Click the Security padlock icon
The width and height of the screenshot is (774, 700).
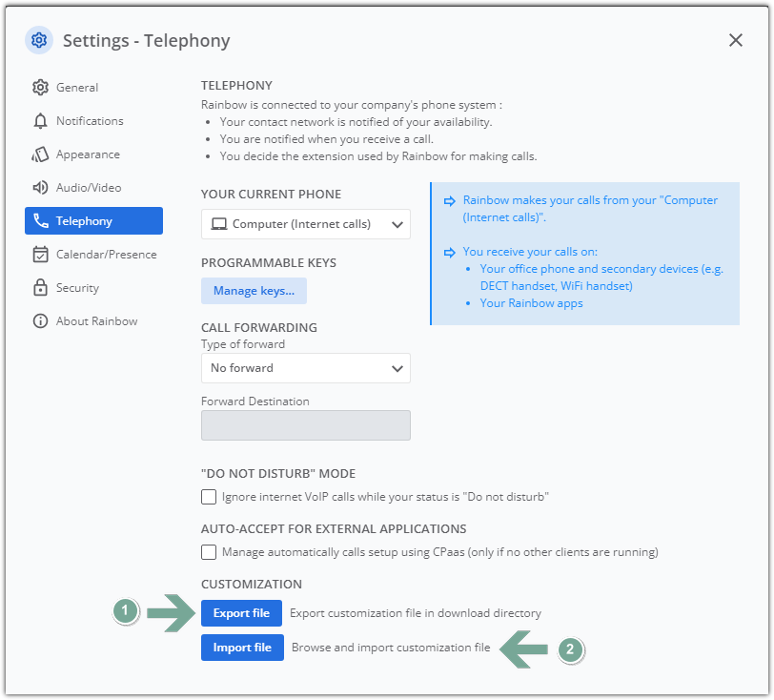(x=40, y=287)
